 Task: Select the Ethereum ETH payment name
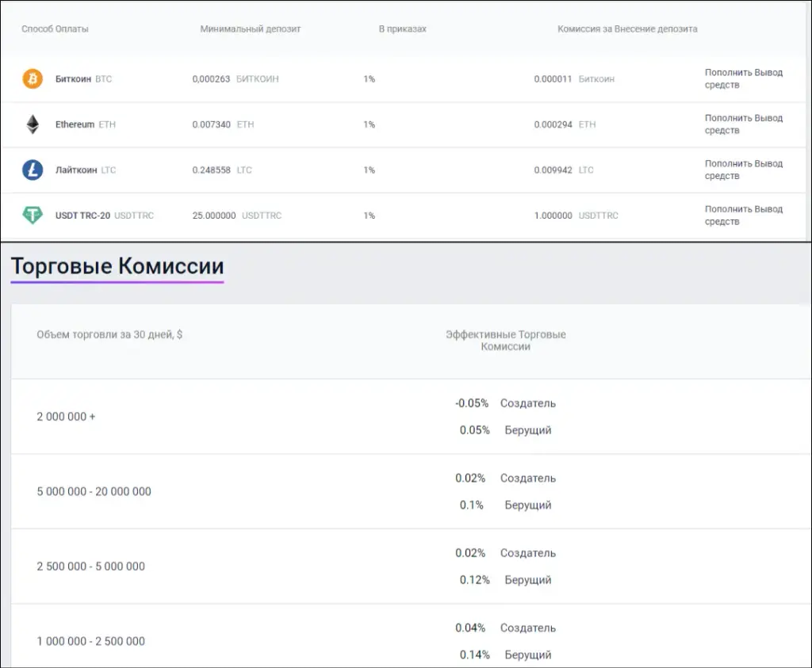(86, 124)
